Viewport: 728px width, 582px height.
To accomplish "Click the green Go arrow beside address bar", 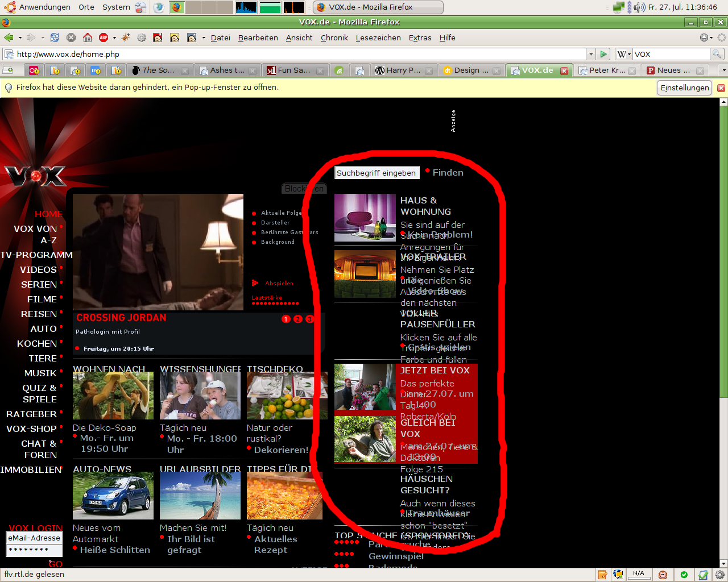I will click(x=604, y=54).
